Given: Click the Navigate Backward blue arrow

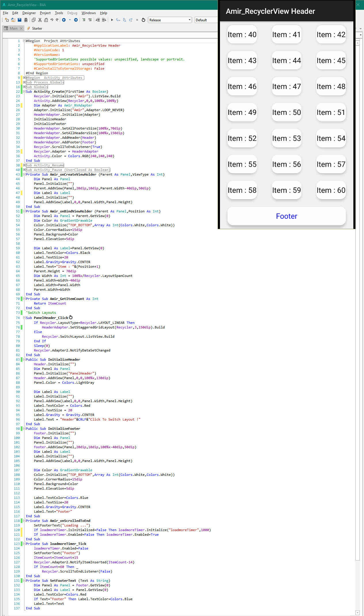Looking at the screenshot, I should coord(64,20).
